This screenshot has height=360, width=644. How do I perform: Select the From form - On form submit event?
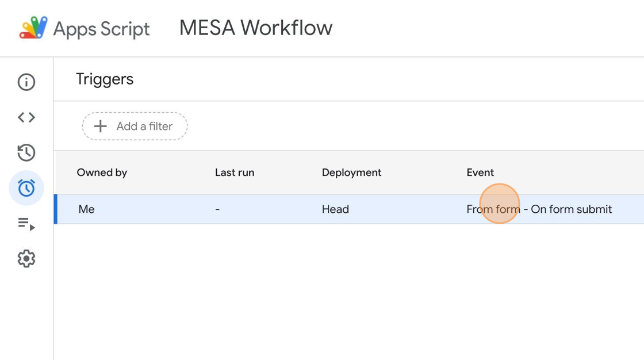pos(539,209)
